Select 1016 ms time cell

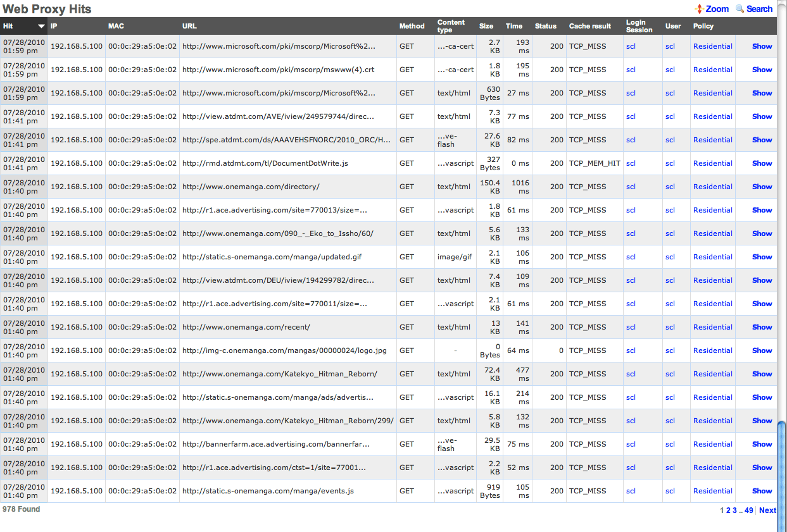[520, 187]
